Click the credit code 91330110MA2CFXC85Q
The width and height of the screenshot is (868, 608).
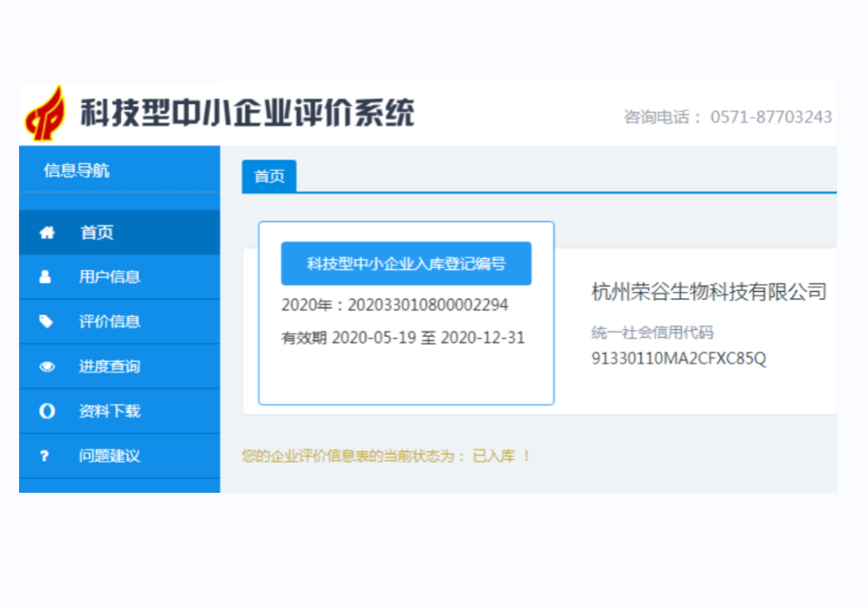(678, 359)
